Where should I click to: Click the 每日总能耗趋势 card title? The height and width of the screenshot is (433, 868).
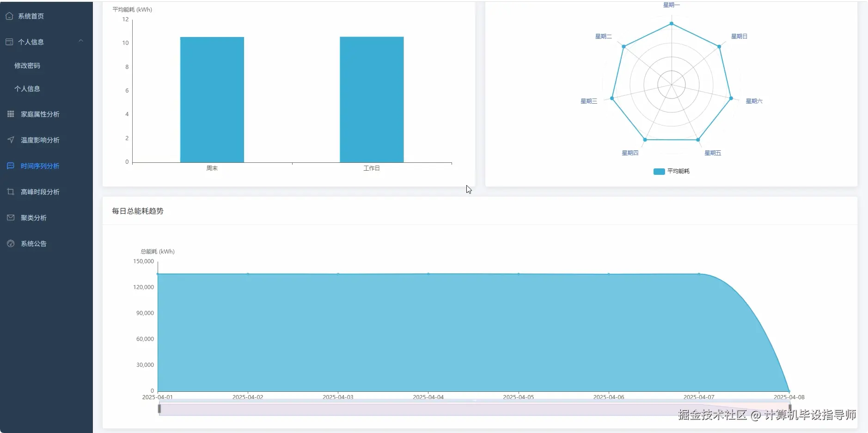click(x=138, y=211)
